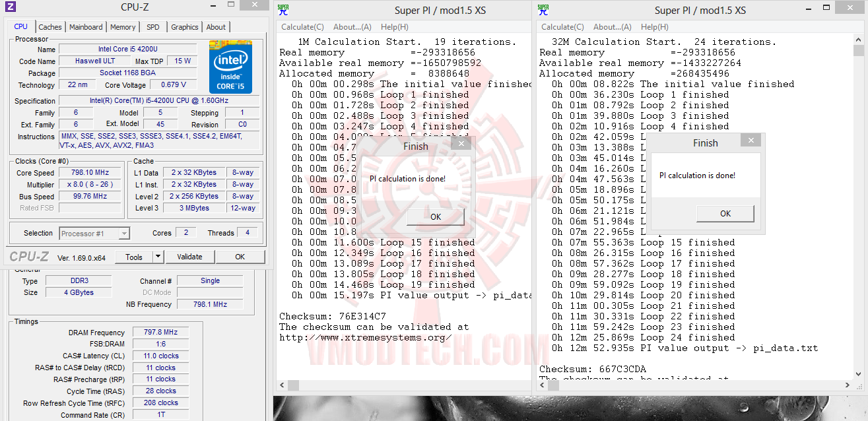
Task: Click the Multiplier value x 8.0 (8 - 26)
Action: tap(90, 185)
